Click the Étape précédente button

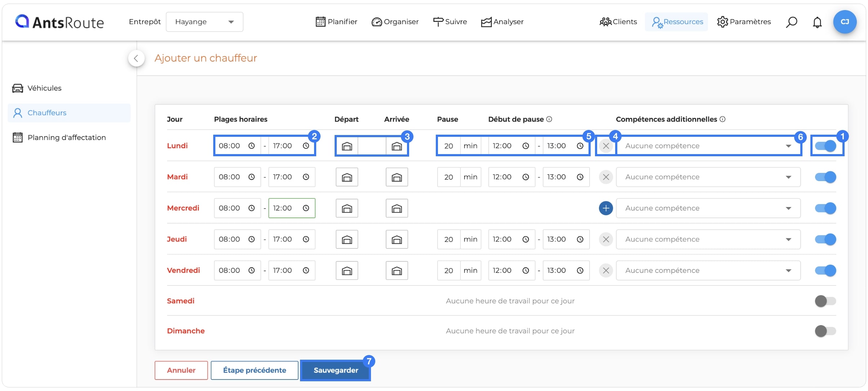(x=255, y=370)
